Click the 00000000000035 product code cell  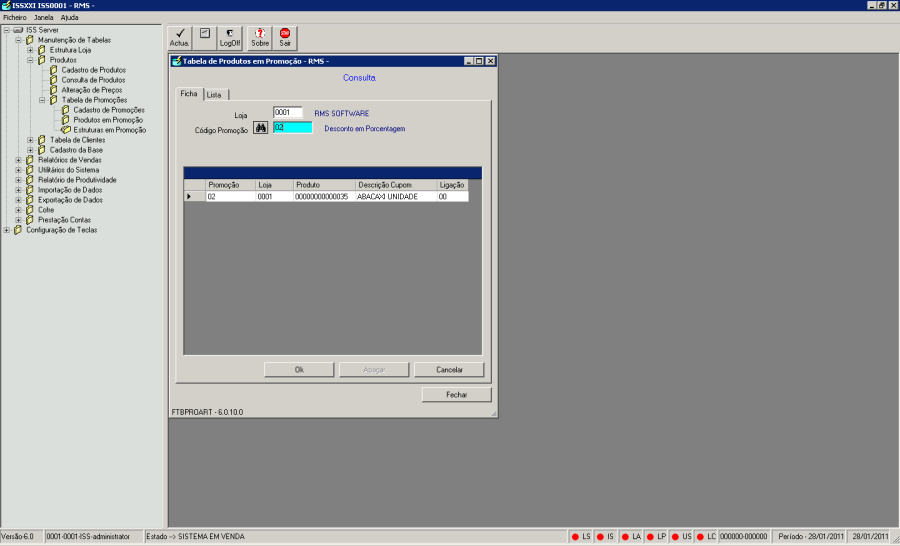324,196
